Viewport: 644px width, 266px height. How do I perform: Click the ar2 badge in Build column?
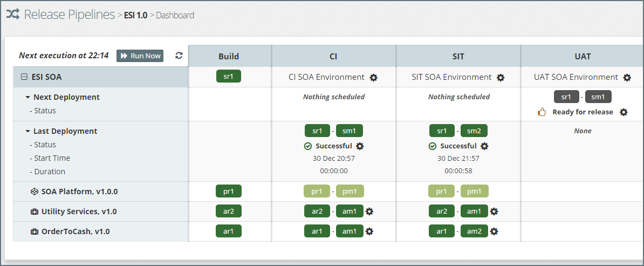pos(229,212)
